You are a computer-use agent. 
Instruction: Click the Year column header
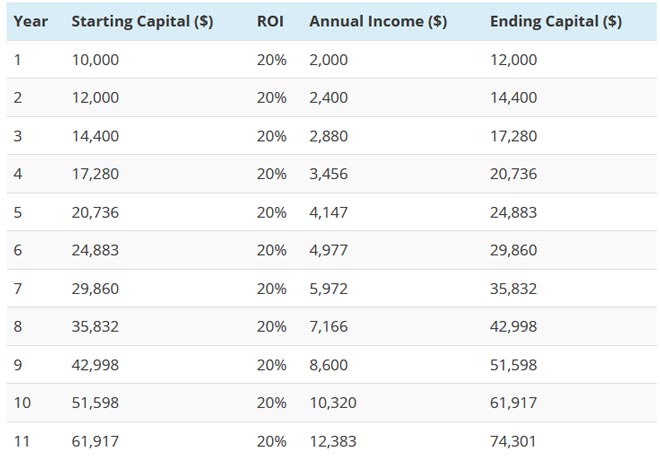click(x=31, y=21)
